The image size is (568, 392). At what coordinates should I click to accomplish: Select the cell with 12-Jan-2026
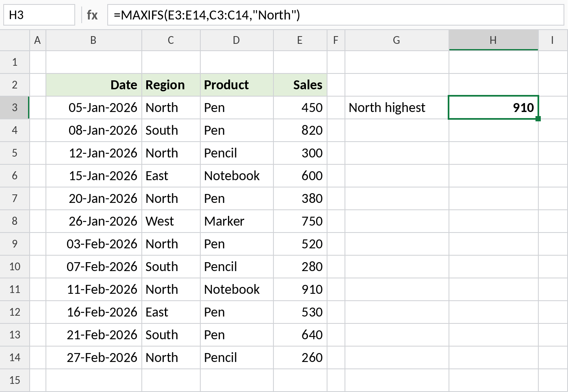pyautogui.click(x=94, y=153)
